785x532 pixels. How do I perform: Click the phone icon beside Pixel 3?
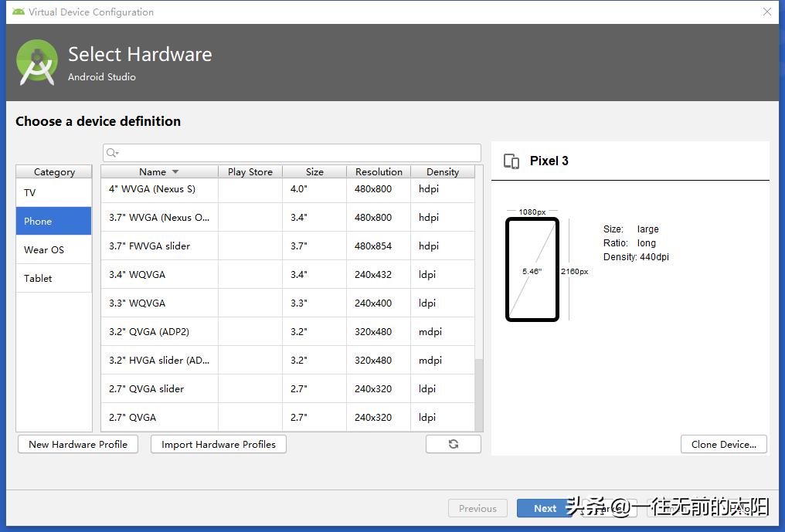(x=511, y=161)
